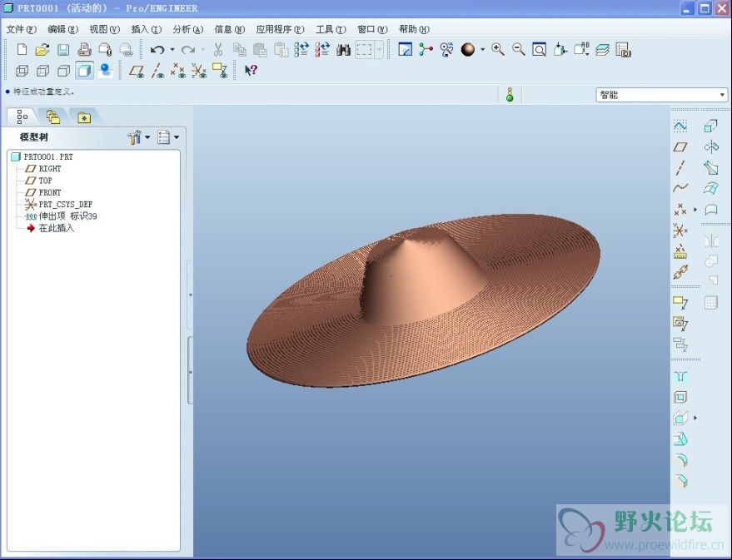Repaint the current view
This screenshot has height=560, width=732.
tap(405, 49)
